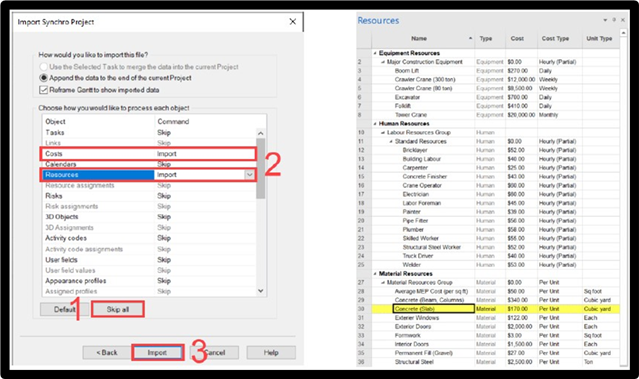Open the Resources row command dropdown

[x=249, y=175]
